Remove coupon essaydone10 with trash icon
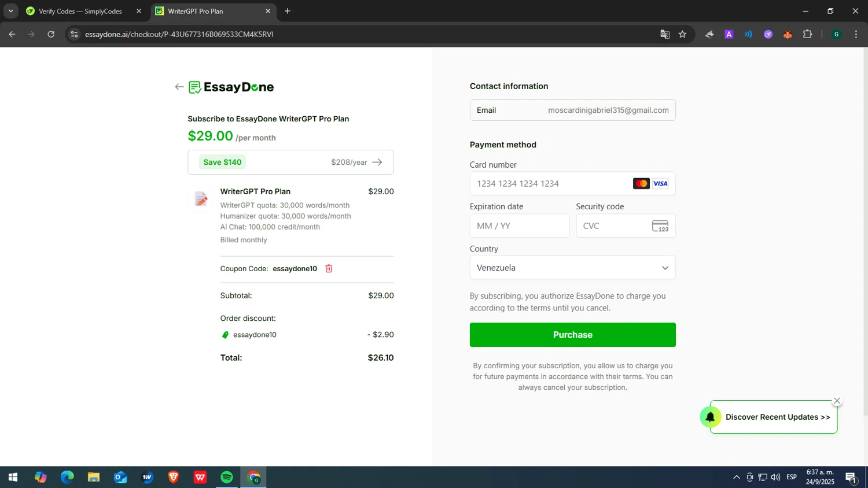Image resolution: width=868 pixels, height=488 pixels. pos(329,268)
